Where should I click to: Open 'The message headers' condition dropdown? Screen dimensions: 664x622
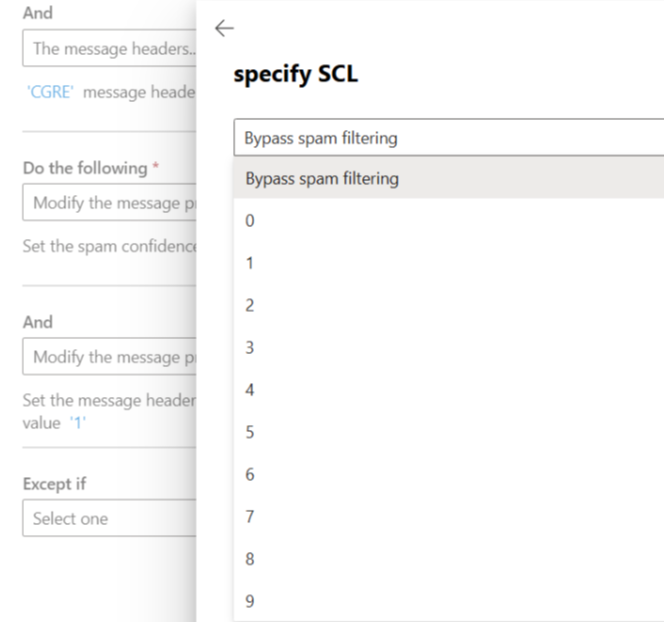pos(109,48)
